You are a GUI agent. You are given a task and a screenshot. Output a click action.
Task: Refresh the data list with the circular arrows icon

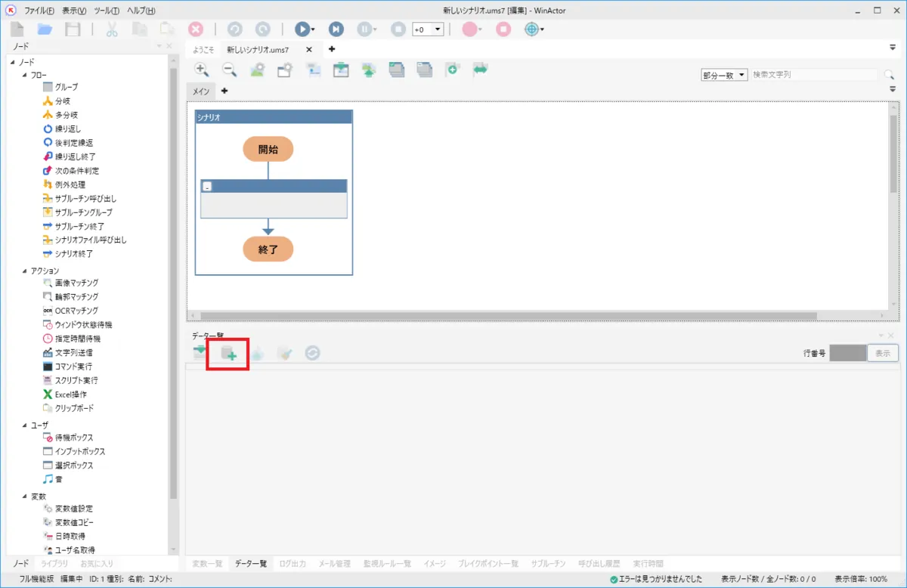click(313, 352)
